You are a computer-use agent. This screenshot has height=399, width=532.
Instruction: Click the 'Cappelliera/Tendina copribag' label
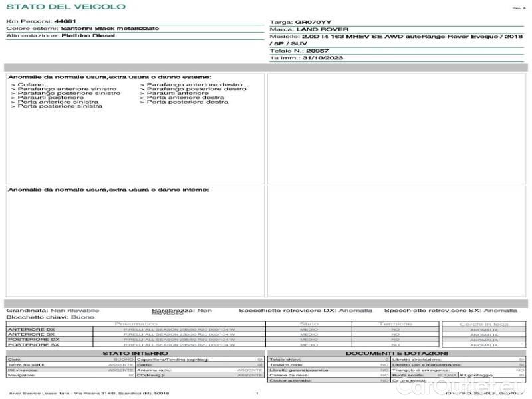pos(172,360)
